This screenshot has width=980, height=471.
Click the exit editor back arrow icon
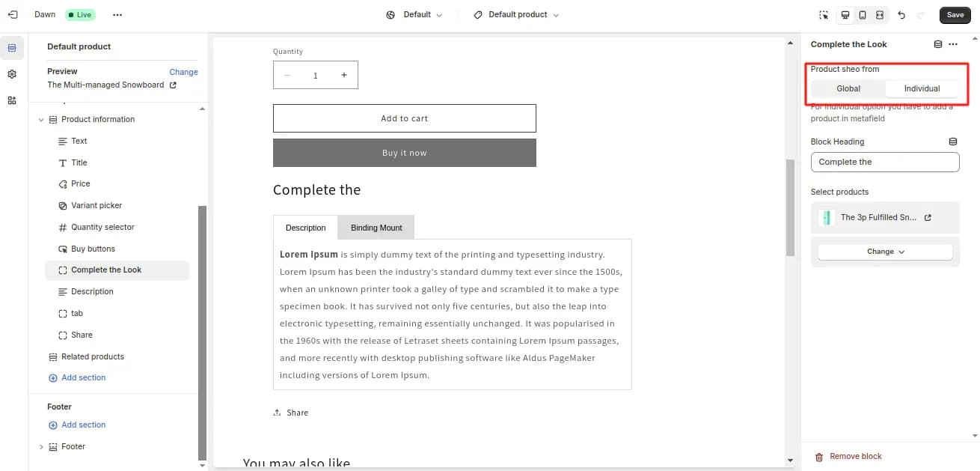point(13,14)
